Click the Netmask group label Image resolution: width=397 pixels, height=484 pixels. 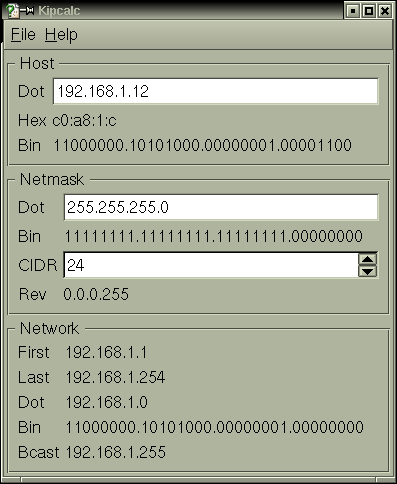tap(52, 179)
